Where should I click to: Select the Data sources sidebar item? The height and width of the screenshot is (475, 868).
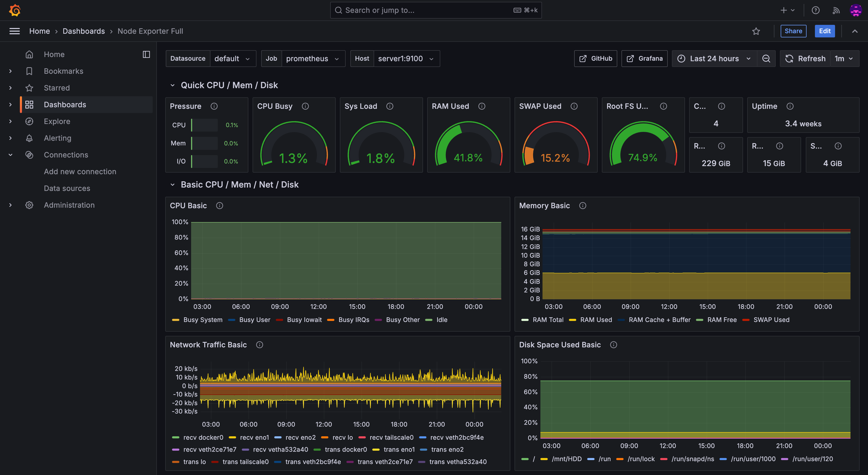click(x=67, y=188)
